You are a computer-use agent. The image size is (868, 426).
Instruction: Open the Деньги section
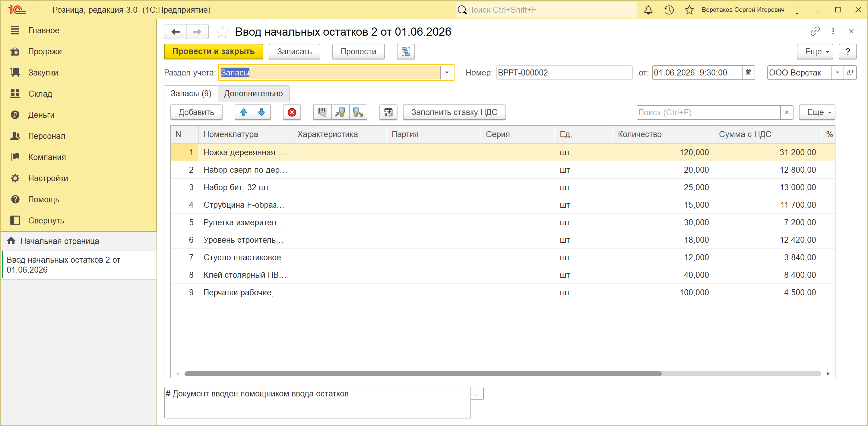coord(41,115)
